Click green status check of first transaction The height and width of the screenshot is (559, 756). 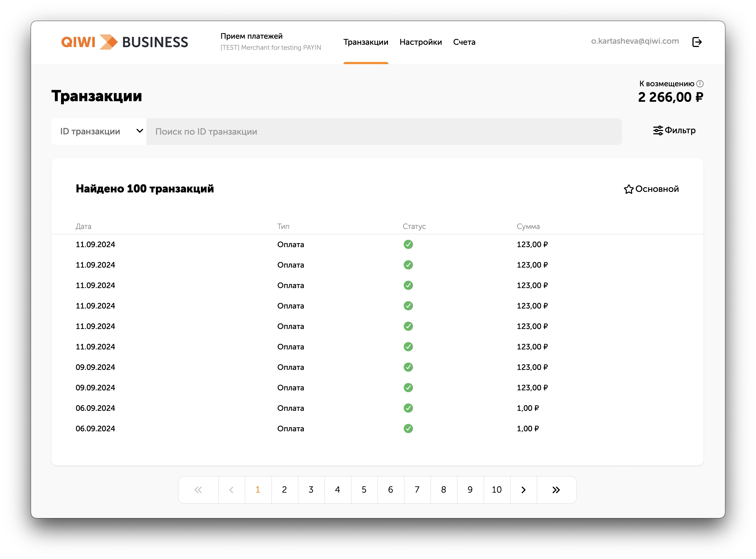408,244
